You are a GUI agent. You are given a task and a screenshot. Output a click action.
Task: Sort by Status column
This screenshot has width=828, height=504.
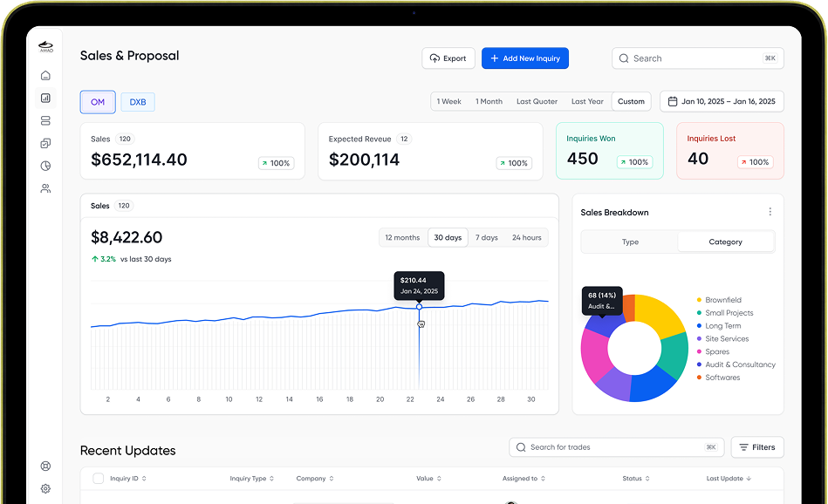[x=636, y=479]
